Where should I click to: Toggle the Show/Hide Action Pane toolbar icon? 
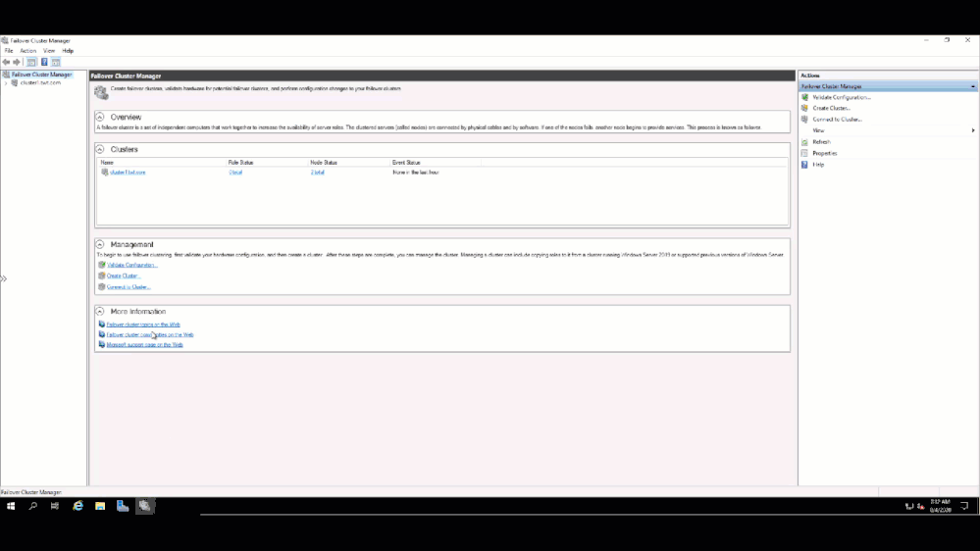[x=56, y=62]
